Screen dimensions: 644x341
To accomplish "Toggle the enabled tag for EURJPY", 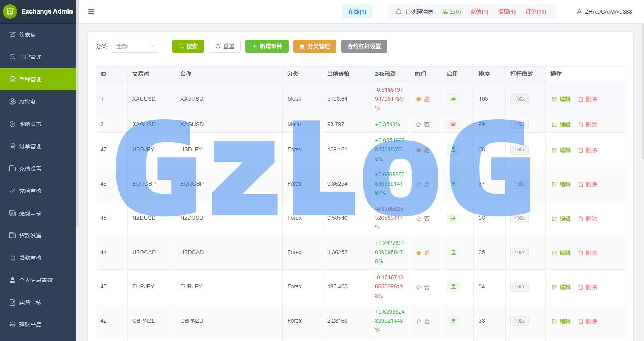I will (x=453, y=287).
